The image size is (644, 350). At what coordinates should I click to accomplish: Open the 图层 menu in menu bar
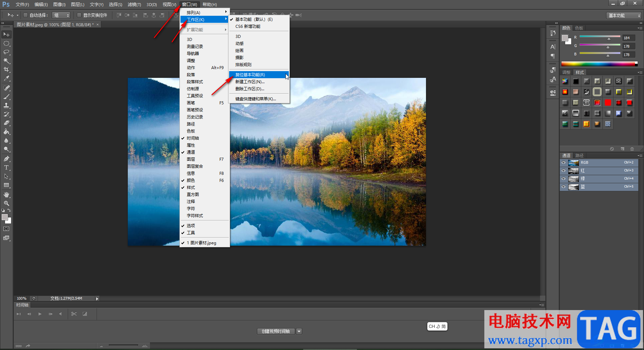77,4
